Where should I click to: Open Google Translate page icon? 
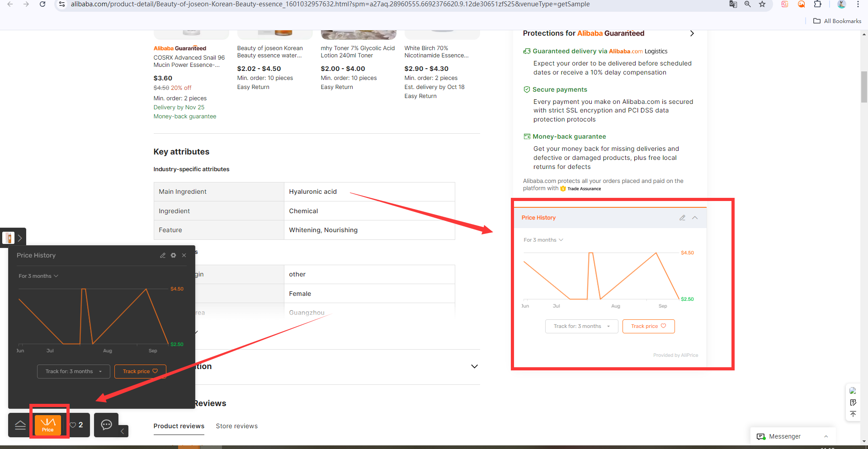tap(733, 4)
